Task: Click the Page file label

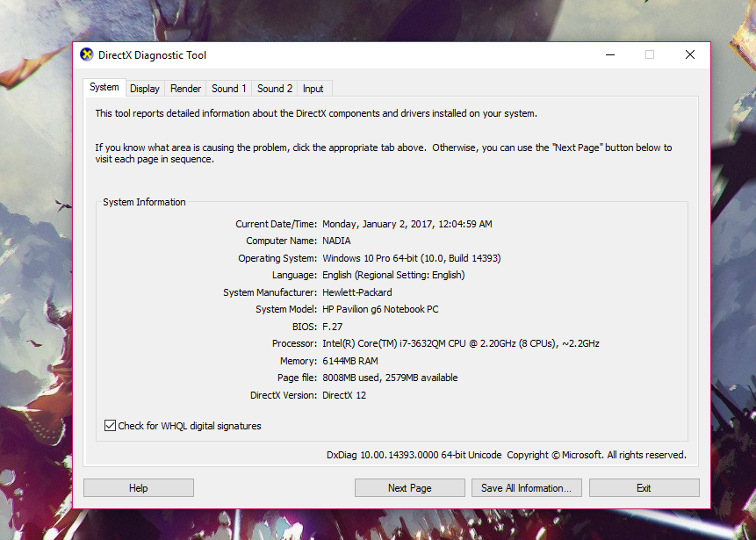Action: pyautogui.click(x=297, y=378)
